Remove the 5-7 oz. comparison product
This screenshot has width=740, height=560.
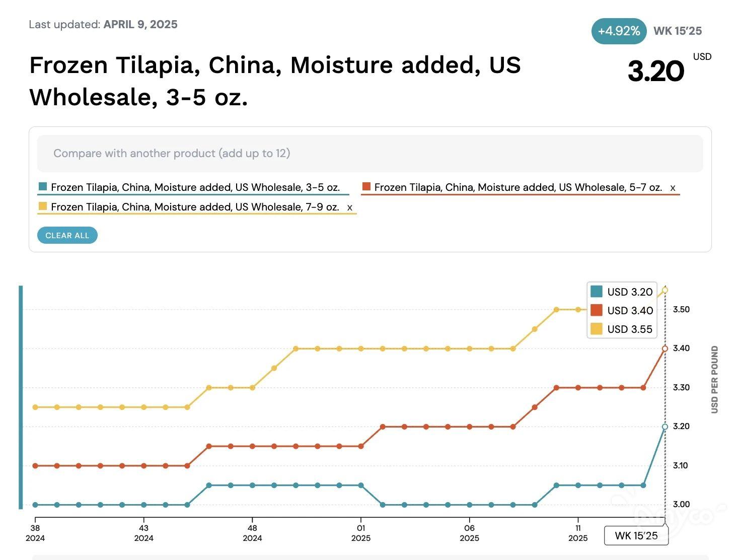click(x=673, y=188)
